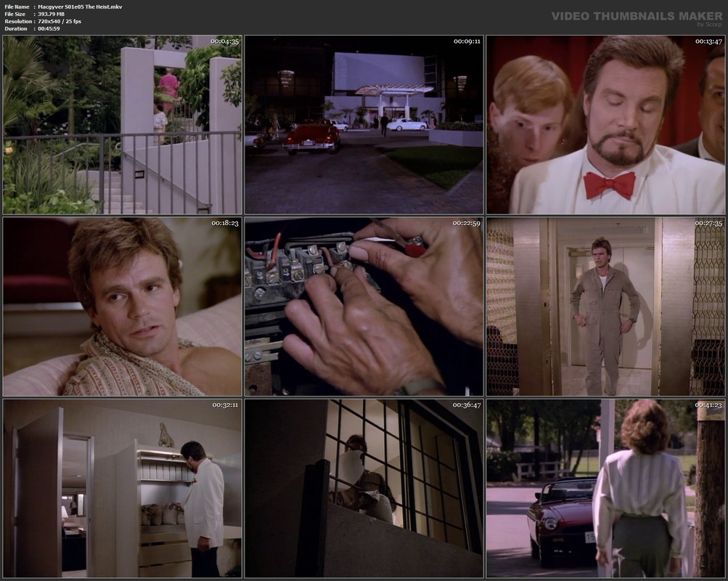Click the Resolution label
728x581 pixels.
pos(18,21)
